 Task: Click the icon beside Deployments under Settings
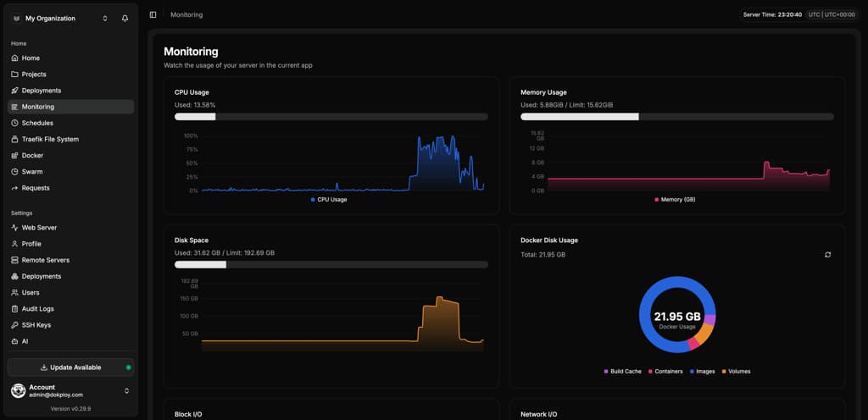tap(14, 276)
